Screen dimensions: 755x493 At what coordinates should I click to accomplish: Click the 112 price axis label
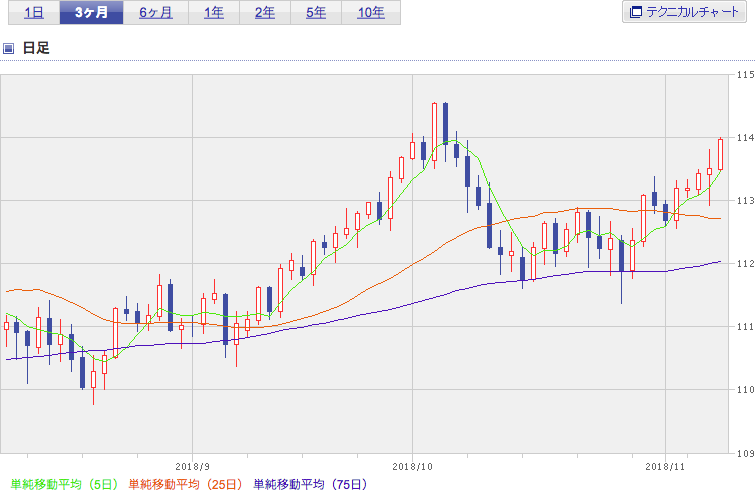[x=745, y=264]
